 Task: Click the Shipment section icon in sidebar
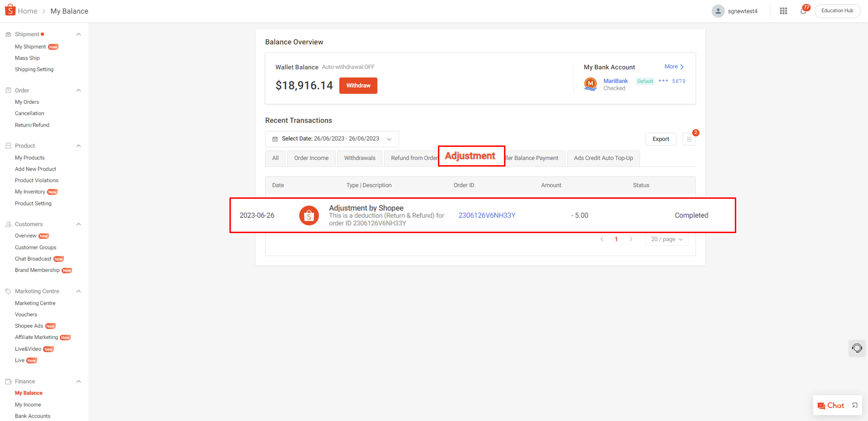pos(8,34)
